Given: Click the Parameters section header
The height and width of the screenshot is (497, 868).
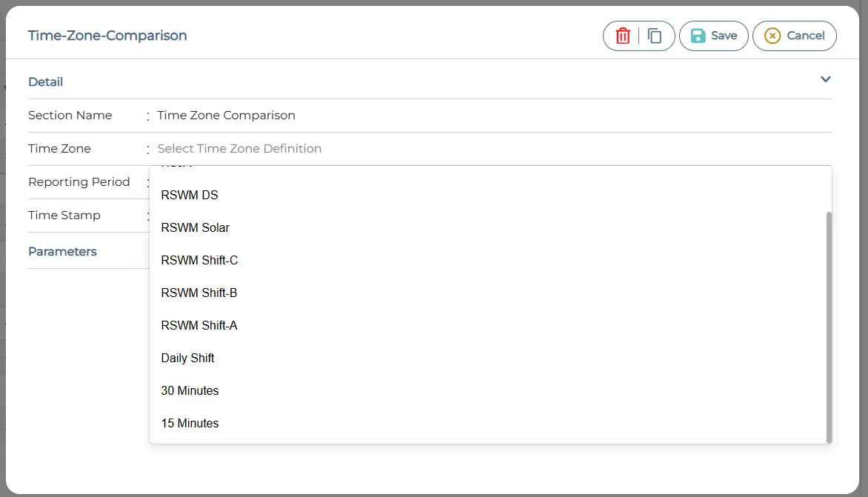Looking at the screenshot, I should tap(63, 252).
